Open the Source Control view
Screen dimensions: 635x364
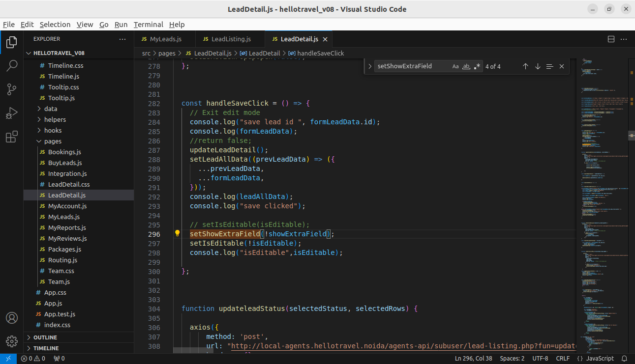coord(12,89)
